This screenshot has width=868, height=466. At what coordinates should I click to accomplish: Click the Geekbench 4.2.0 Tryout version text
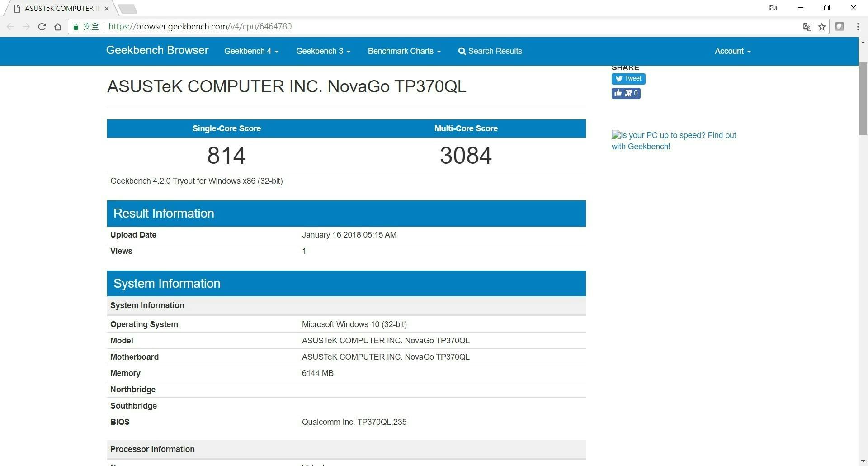[197, 181]
